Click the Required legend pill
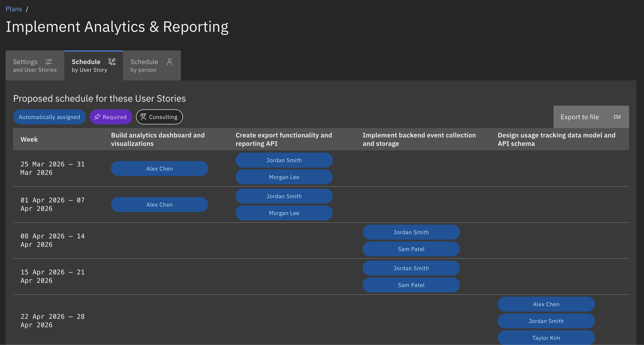 (111, 117)
